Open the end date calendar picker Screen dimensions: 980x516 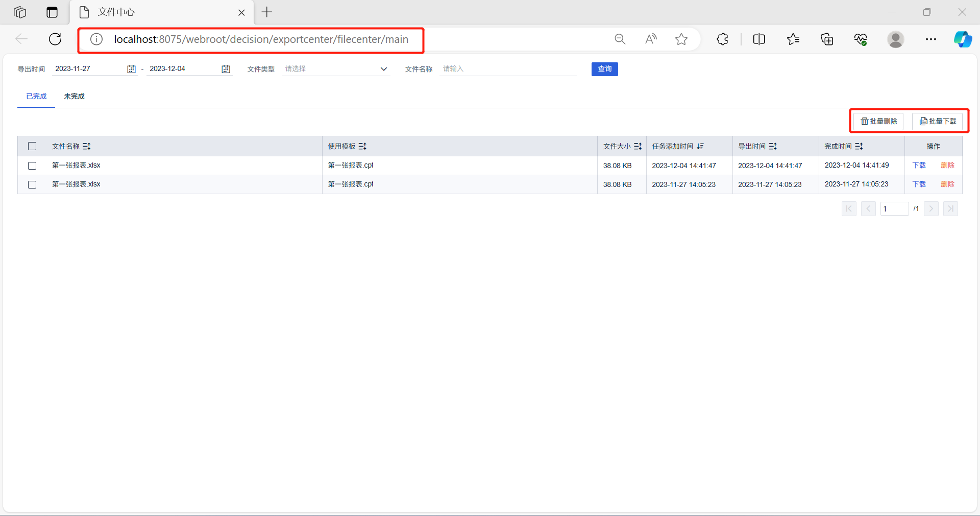226,69
